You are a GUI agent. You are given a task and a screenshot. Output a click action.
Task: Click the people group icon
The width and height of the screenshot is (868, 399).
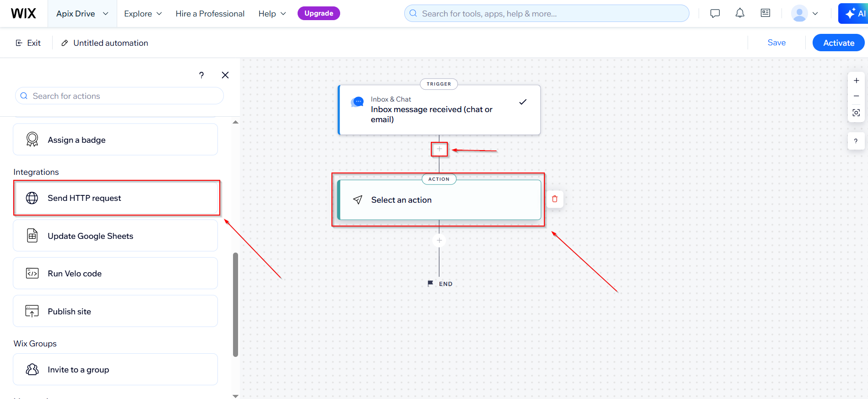pyautogui.click(x=32, y=369)
